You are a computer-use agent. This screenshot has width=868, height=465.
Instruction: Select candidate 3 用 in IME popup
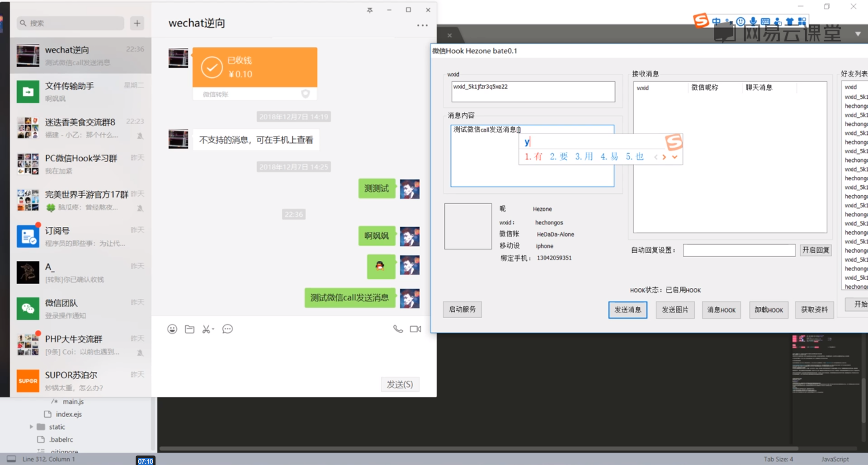tap(584, 156)
